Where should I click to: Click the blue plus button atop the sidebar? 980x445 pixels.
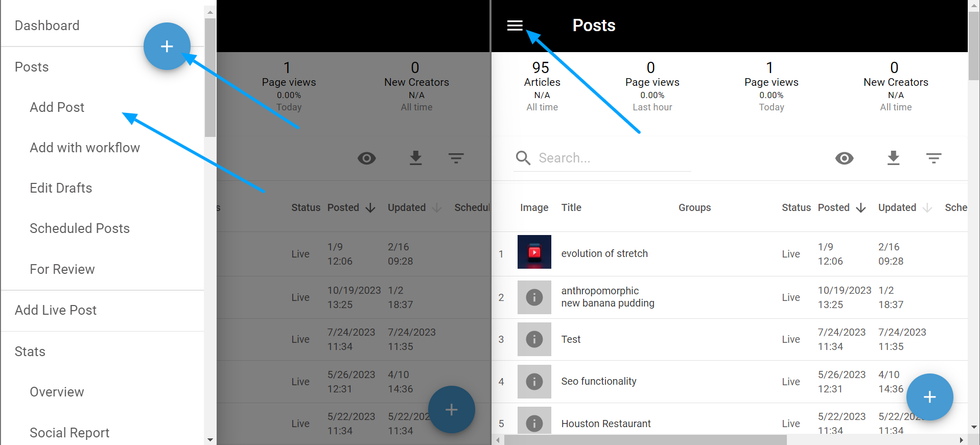167,46
